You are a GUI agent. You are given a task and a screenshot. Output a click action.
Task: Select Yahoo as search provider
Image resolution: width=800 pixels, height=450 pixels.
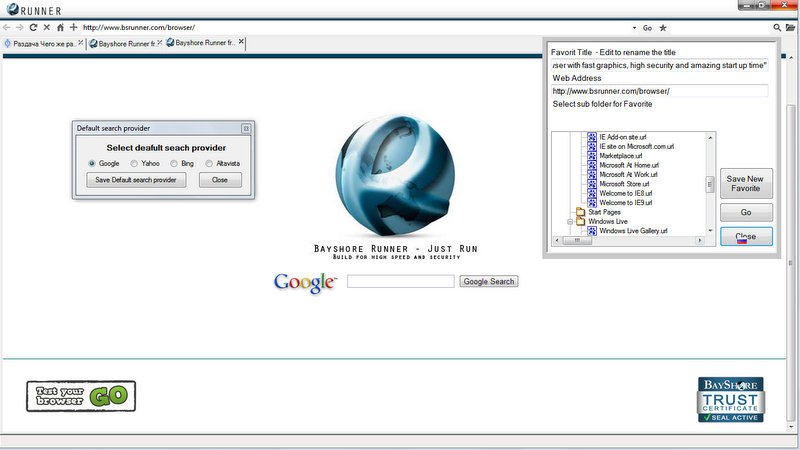point(134,164)
